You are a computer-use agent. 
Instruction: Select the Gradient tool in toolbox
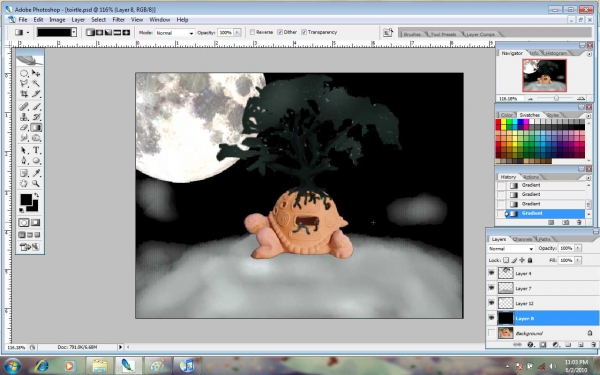coord(36,127)
